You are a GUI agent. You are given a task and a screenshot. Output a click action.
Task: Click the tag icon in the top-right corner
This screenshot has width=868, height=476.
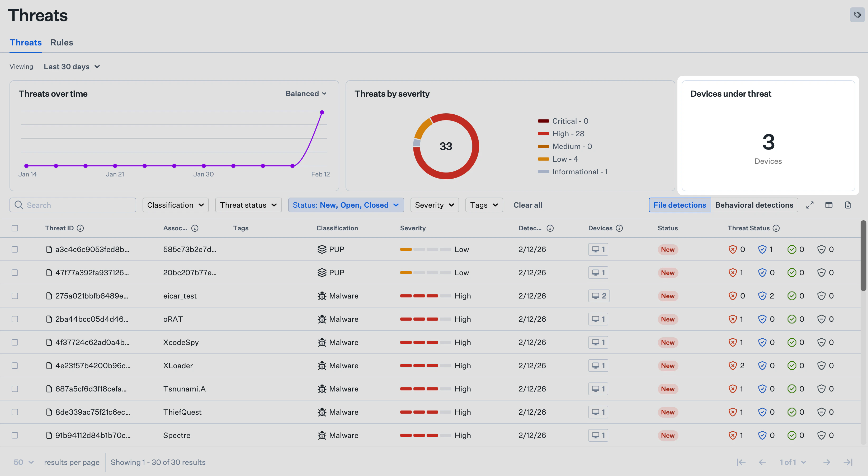point(857,15)
